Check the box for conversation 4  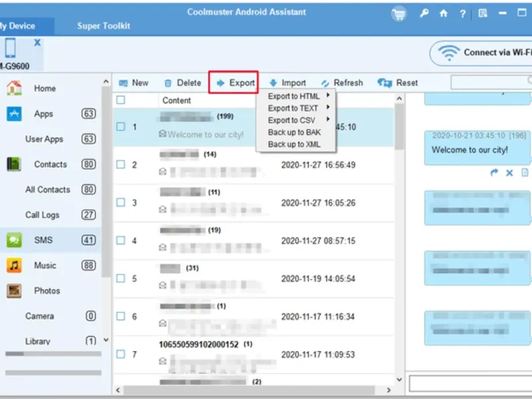[x=121, y=241]
